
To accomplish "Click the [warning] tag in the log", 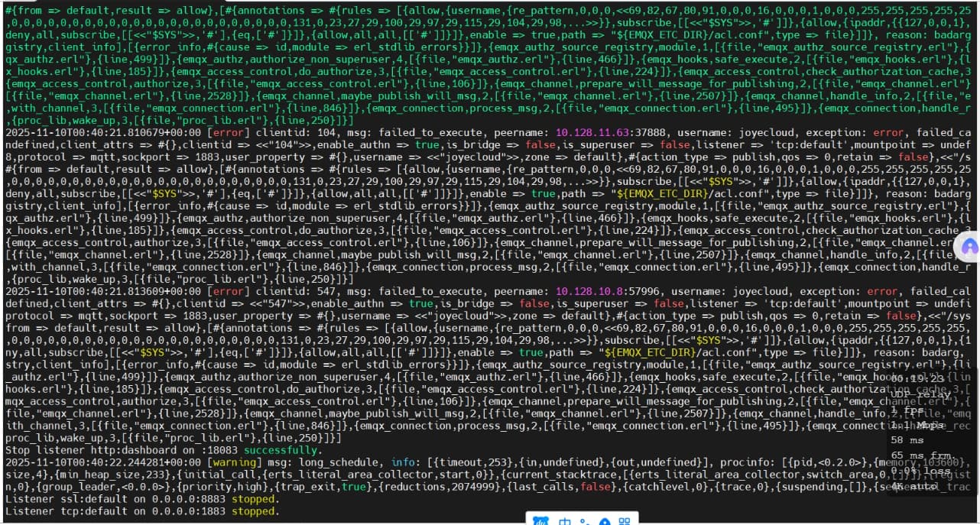I will pos(230,462).
